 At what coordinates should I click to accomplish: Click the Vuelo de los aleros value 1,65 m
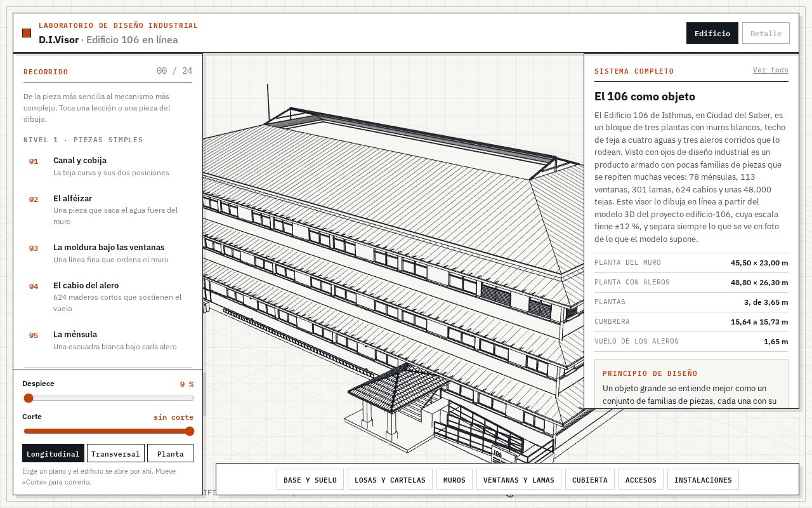coord(776,342)
